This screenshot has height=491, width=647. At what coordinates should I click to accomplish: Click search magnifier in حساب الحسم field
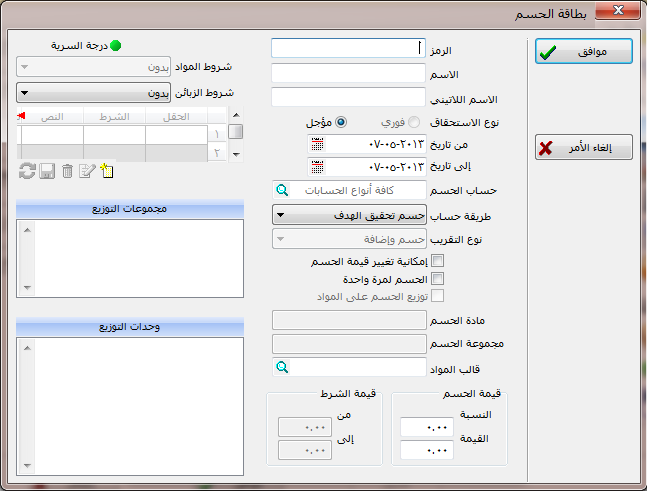(x=282, y=190)
